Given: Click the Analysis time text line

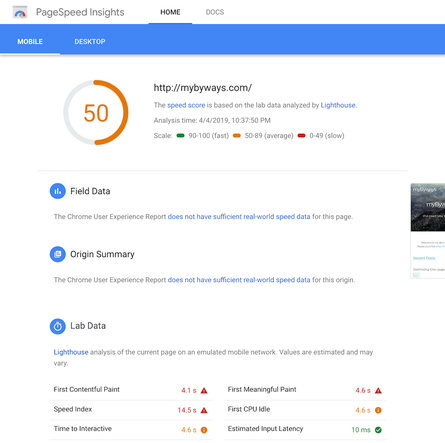Looking at the screenshot, I should (x=212, y=120).
